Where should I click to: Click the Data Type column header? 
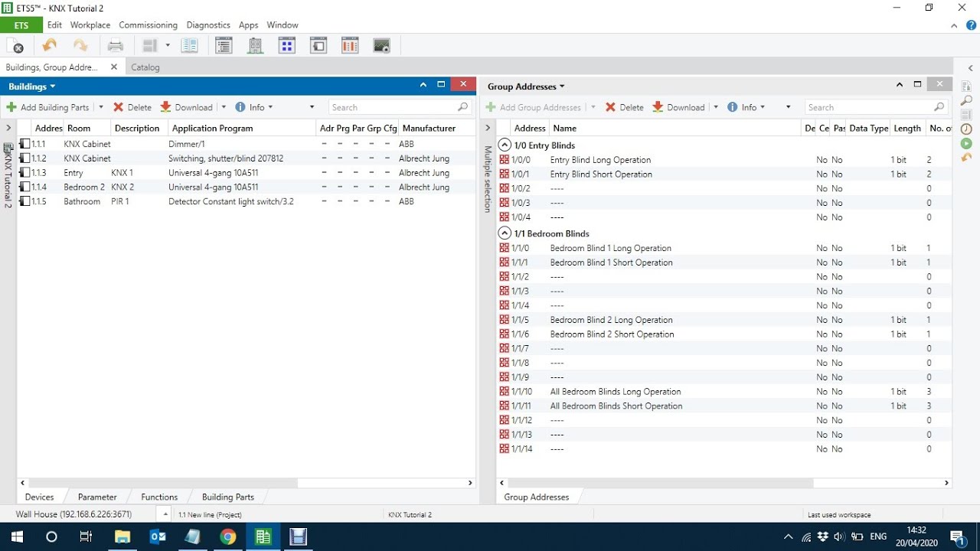pyautogui.click(x=868, y=128)
